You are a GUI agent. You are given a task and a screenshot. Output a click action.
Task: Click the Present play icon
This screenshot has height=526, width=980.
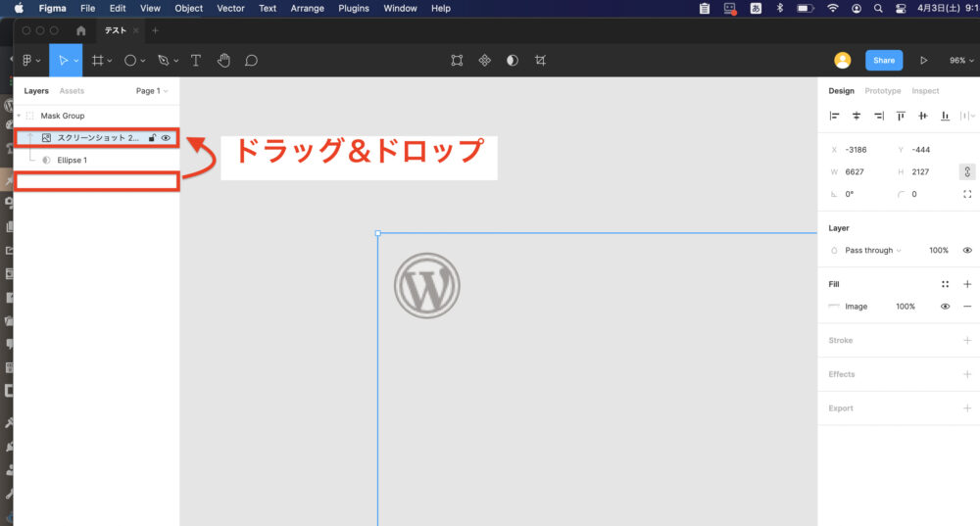click(x=923, y=61)
